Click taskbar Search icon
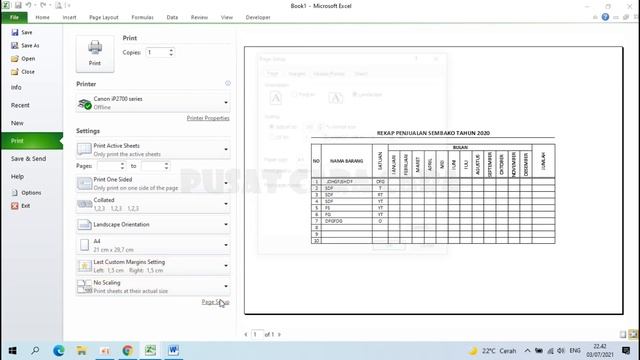The image size is (640, 360). point(36,351)
